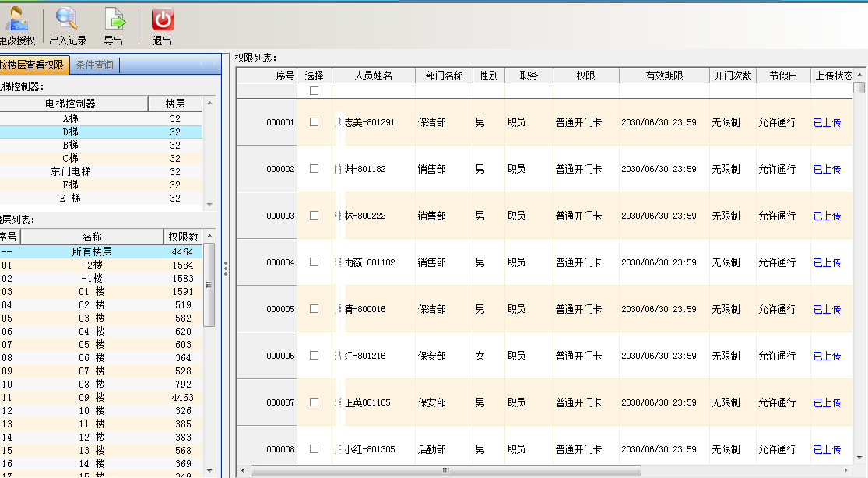Image resolution: width=868 pixels, height=478 pixels.
Task: Check the box for row 000002
Action: [x=314, y=168]
